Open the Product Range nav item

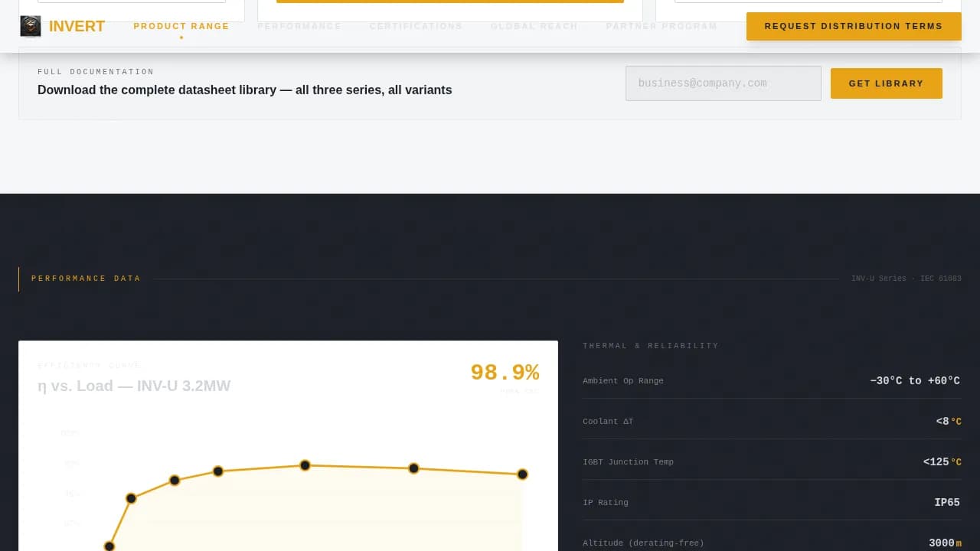[181, 26]
